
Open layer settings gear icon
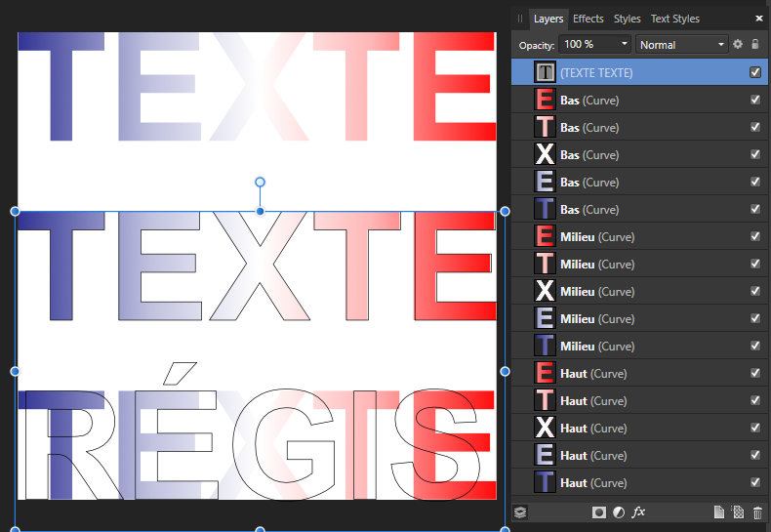coord(738,44)
